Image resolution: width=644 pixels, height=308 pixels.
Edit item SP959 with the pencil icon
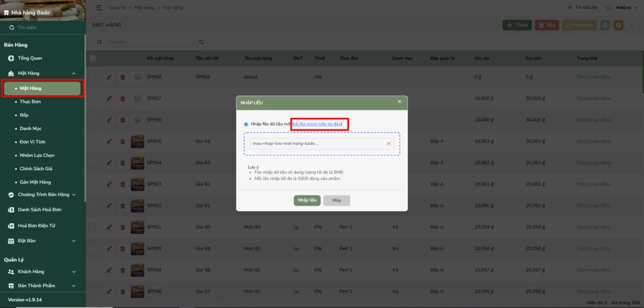(x=109, y=77)
